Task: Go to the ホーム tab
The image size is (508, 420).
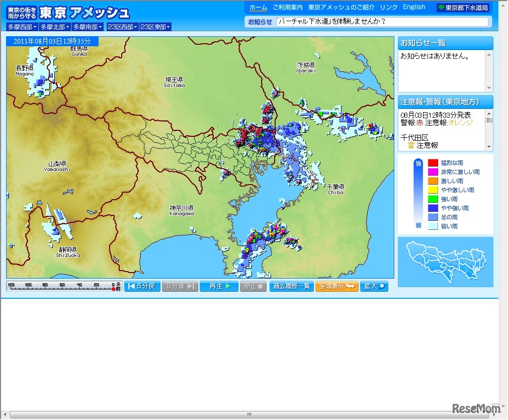Action: point(259,7)
